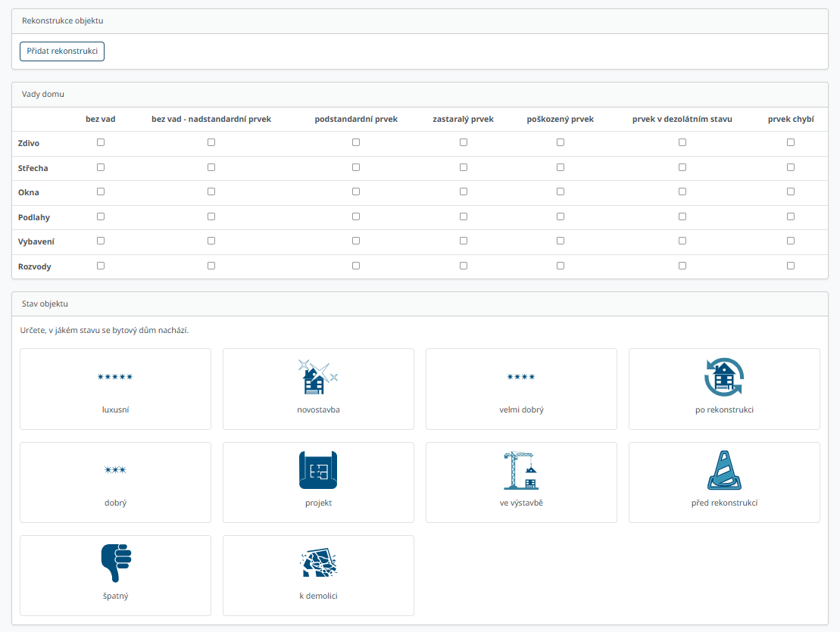This screenshot has height=632, width=840.
Task: Pick the špatný thumbs-down icon
Action: coord(115,563)
